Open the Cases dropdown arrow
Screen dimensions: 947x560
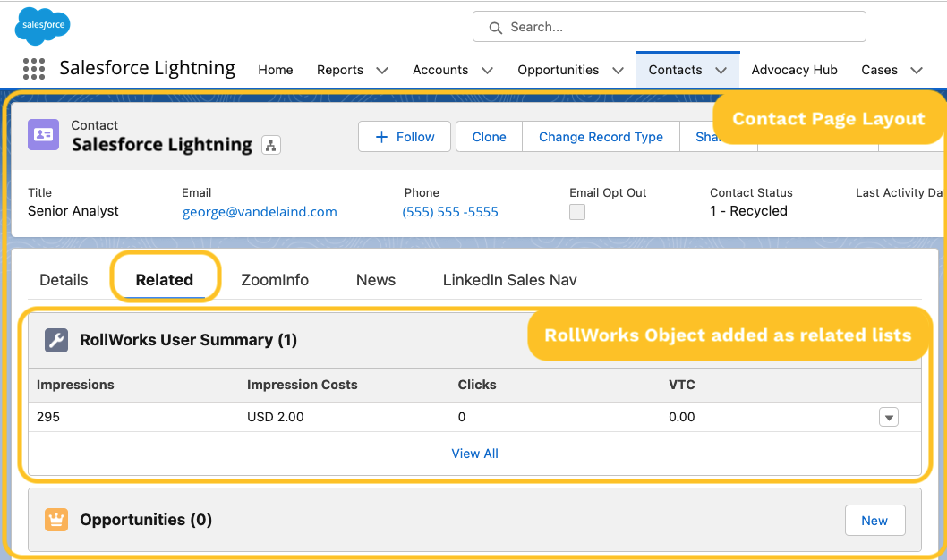coord(915,70)
